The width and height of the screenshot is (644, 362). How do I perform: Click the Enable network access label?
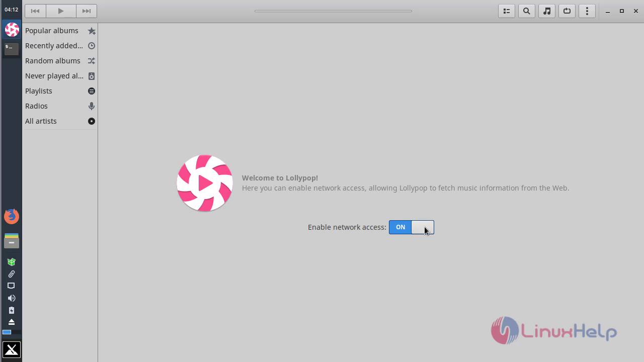(x=347, y=227)
